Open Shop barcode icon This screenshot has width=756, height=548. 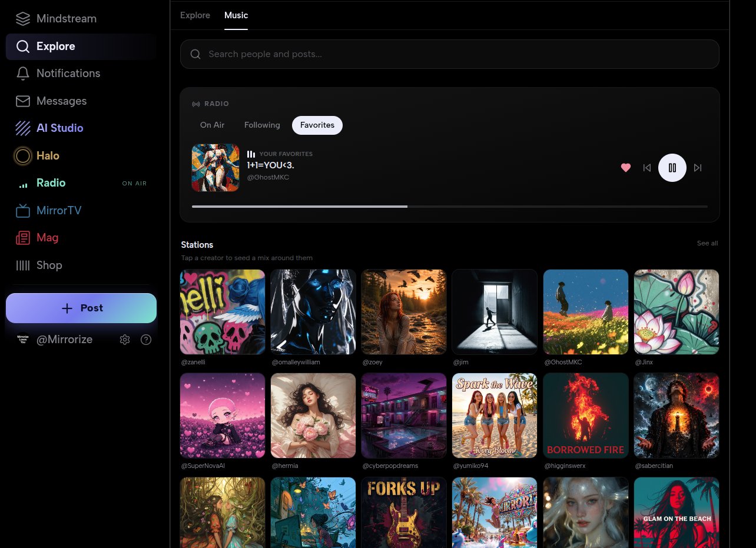(x=23, y=265)
